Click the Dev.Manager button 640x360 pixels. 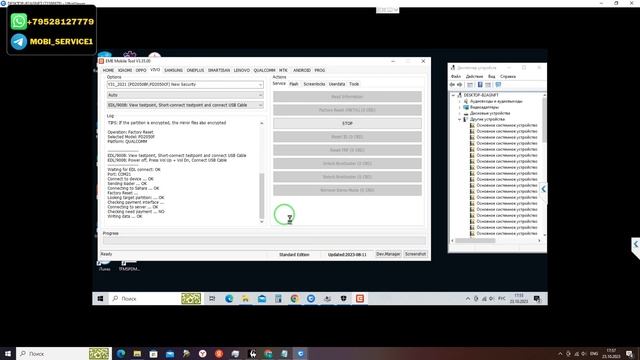coord(388,254)
